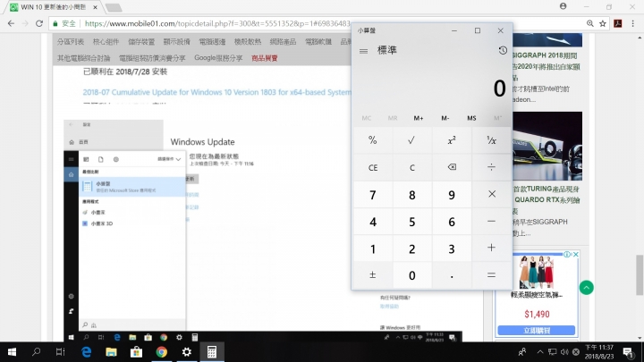This screenshot has height=362, width=644.
Task: Click digit 0 on calculator
Action: 411,275
